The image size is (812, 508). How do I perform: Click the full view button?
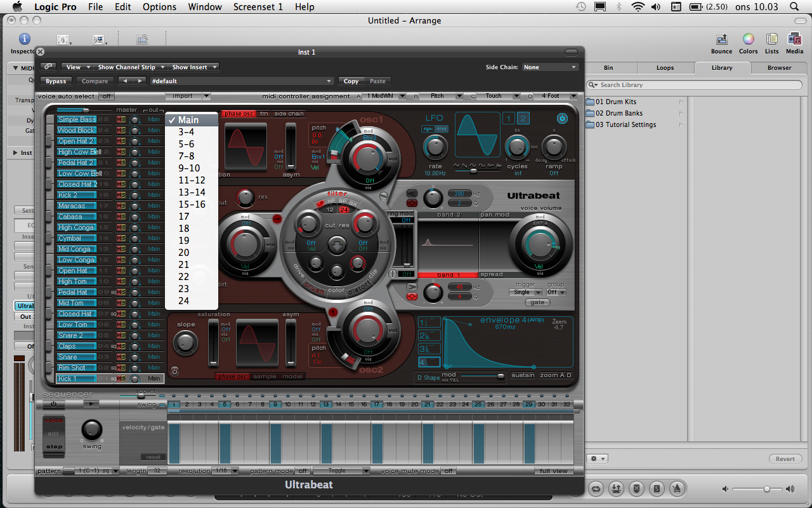pyautogui.click(x=554, y=471)
